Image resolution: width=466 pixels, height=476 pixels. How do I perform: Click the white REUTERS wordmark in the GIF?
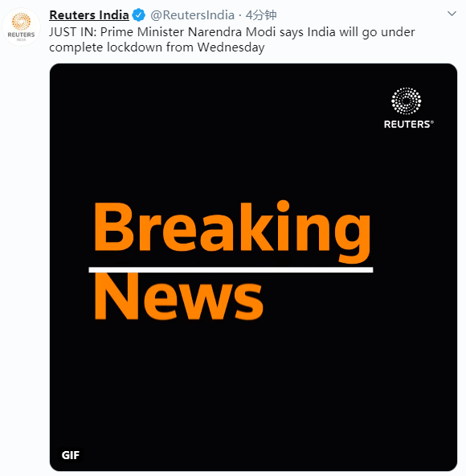[x=408, y=124]
